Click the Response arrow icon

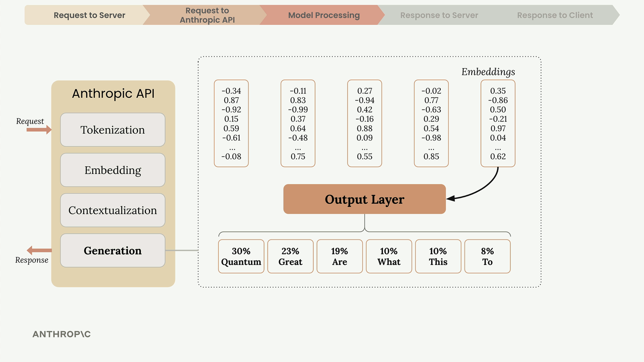tap(39, 250)
